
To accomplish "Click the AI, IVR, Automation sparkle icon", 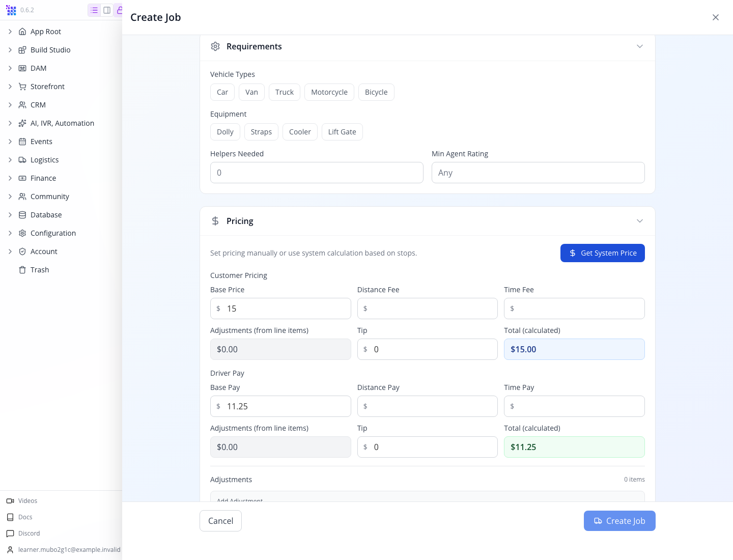I will point(22,123).
